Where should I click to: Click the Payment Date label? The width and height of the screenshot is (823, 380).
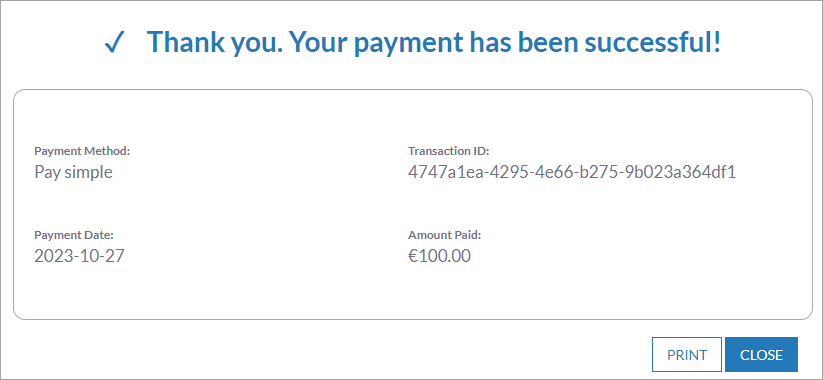73,235
